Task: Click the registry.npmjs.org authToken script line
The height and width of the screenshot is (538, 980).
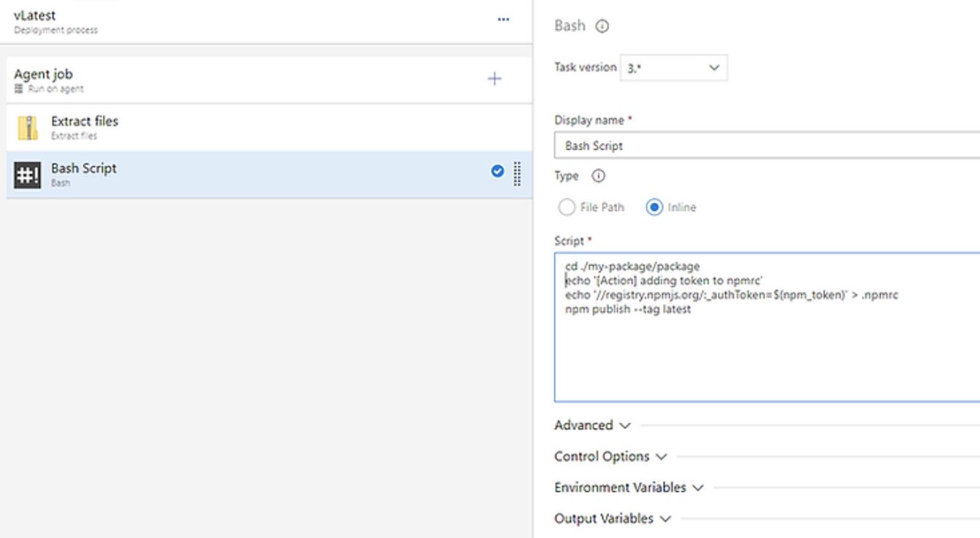Action: click(731, 295)
